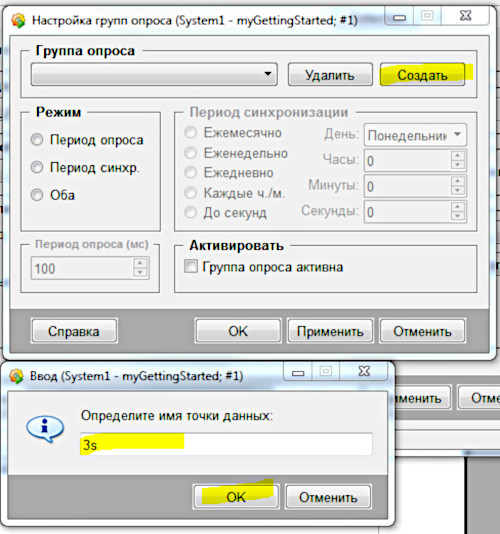This screenshot has width=500, height=534.
Task: Click the data point name field containing 3s
Action: (226, 444)
